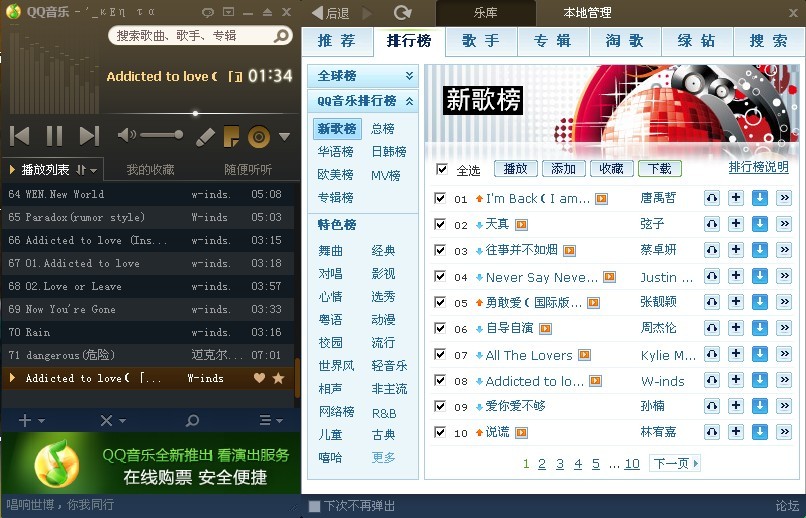Select the 推荐 navigation tab
The height and width of the screenshot is (518, 806).
[337, 41]
